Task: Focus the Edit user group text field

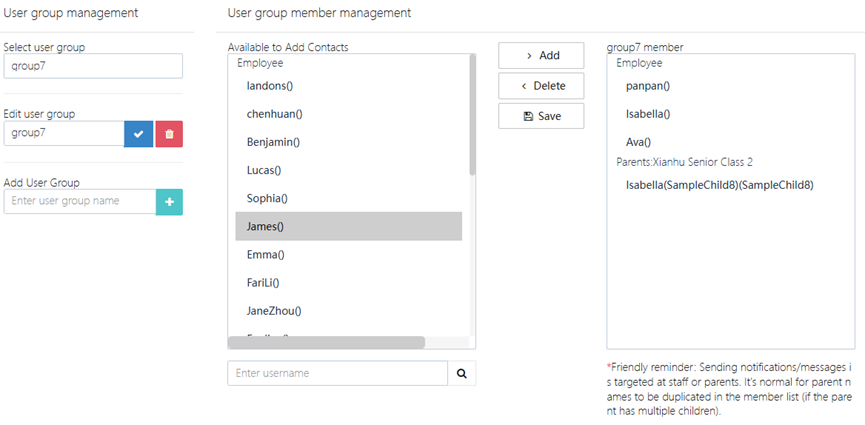Action: [64, 133]
